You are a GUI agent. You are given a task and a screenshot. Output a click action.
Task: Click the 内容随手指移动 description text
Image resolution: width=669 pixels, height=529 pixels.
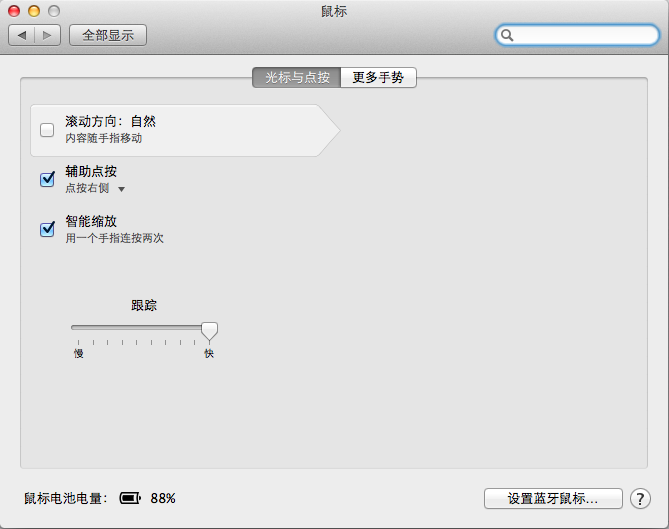click(104, 138)
